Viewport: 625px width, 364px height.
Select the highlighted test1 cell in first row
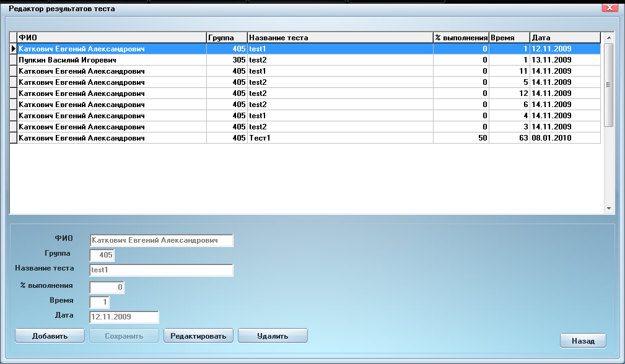pos(340,48)
